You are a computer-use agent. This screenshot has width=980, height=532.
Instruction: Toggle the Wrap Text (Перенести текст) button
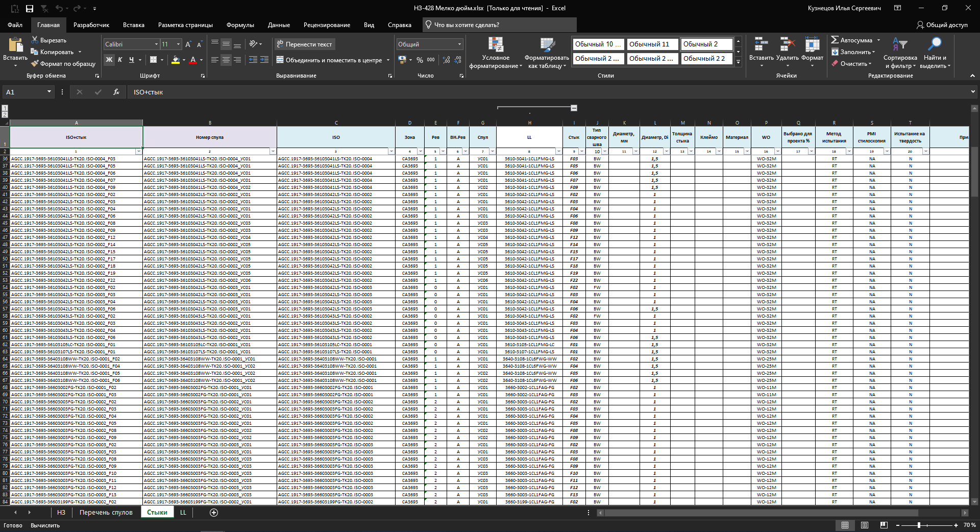[304, 44]
